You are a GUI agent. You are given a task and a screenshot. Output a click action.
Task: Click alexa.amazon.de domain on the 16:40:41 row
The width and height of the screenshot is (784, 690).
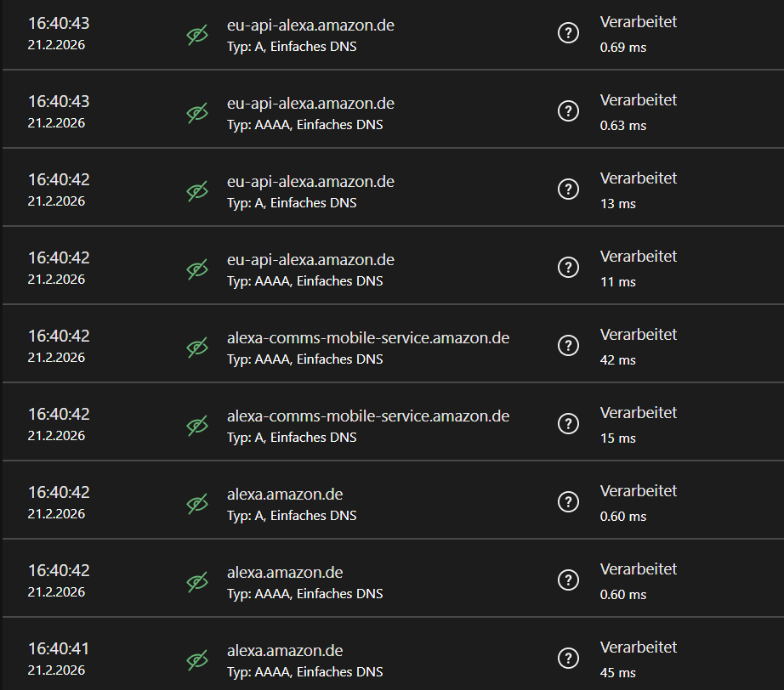point(285,651)
